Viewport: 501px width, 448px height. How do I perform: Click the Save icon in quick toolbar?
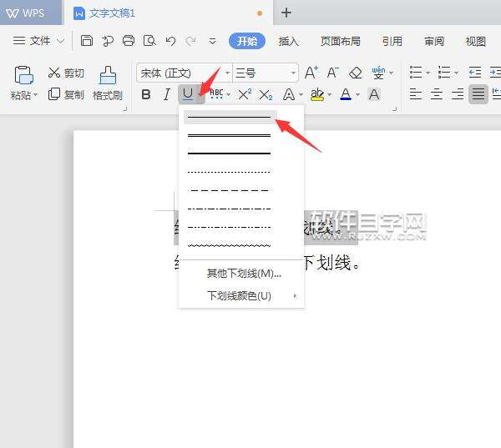point(86,41)
